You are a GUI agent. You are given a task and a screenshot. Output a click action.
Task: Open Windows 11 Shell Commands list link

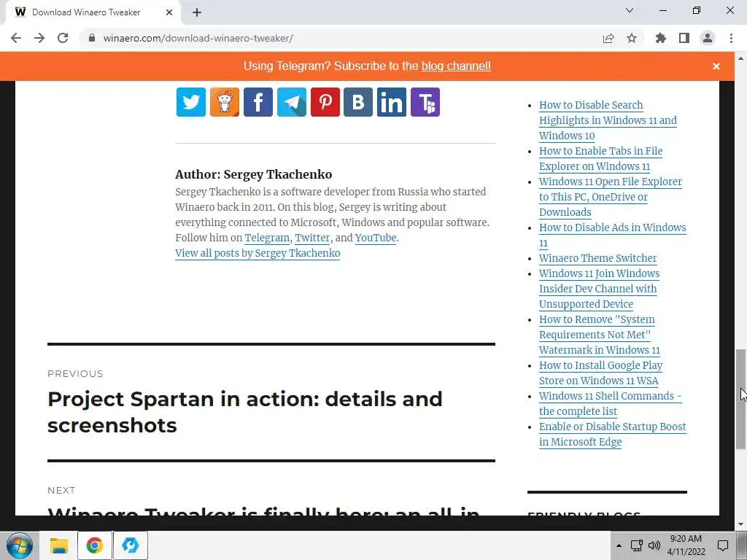611,403
